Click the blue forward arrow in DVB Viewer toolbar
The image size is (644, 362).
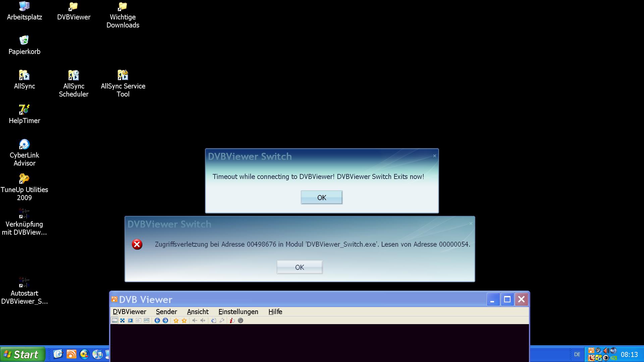point(165,320)
